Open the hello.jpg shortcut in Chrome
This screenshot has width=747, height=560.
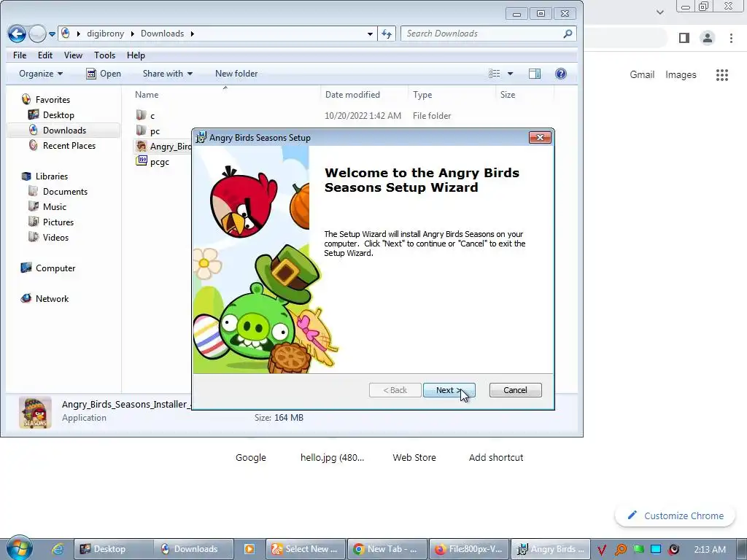pyautogui.click(x=332, y=457)
